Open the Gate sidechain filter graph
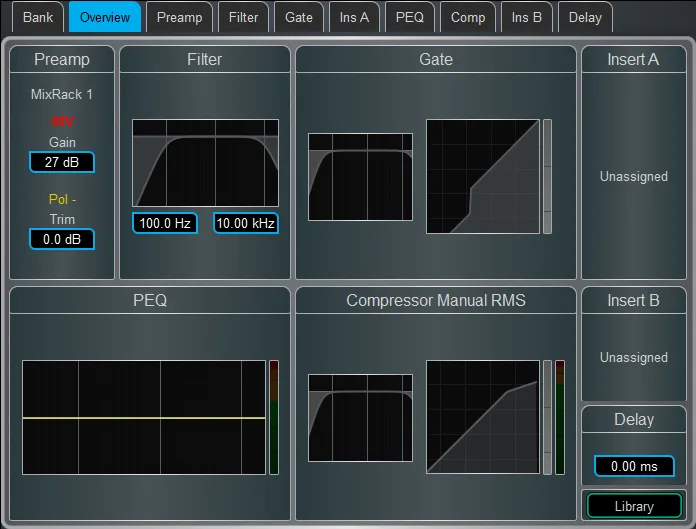Image resolution: width=696 pixels, height=529 pixels. coord(360,177)
